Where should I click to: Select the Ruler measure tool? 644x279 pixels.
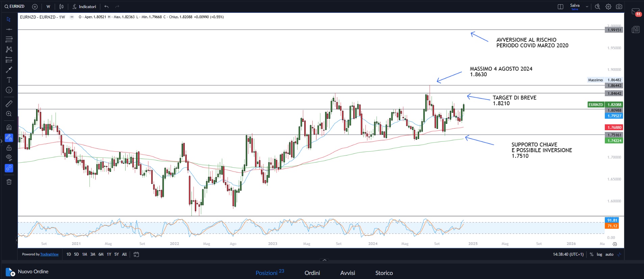pyautogui.click(x=9, y=104)
